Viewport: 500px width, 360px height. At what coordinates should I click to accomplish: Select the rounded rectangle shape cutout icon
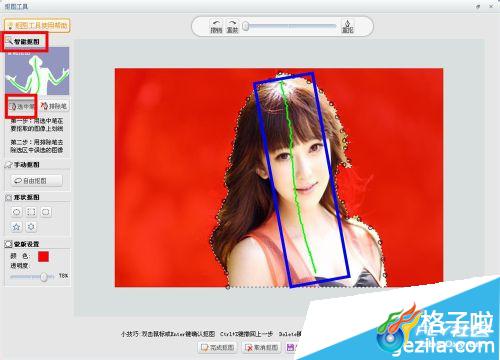tap(46, 212)
